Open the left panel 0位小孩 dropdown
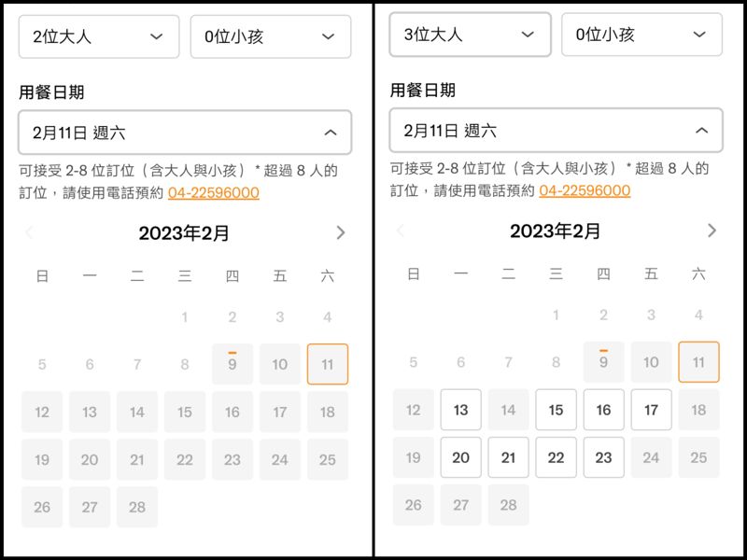The width and height of the screenshot is (747, 560). [x=270, y=36]
